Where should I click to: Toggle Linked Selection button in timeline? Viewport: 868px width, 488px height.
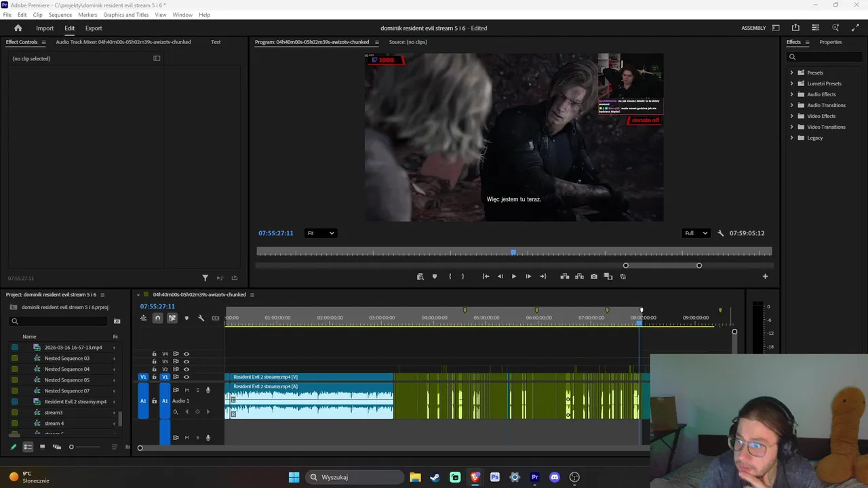click(172, 318)
